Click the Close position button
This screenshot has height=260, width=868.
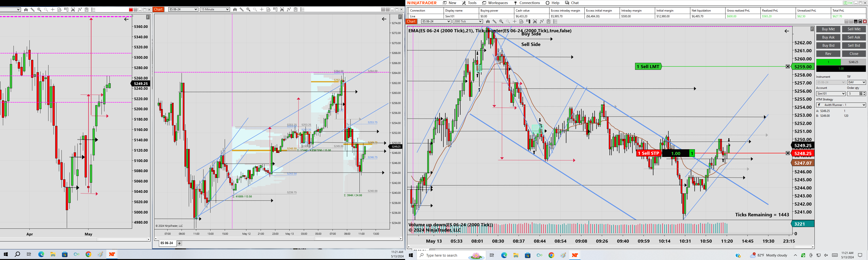click(x=854, y=54)
